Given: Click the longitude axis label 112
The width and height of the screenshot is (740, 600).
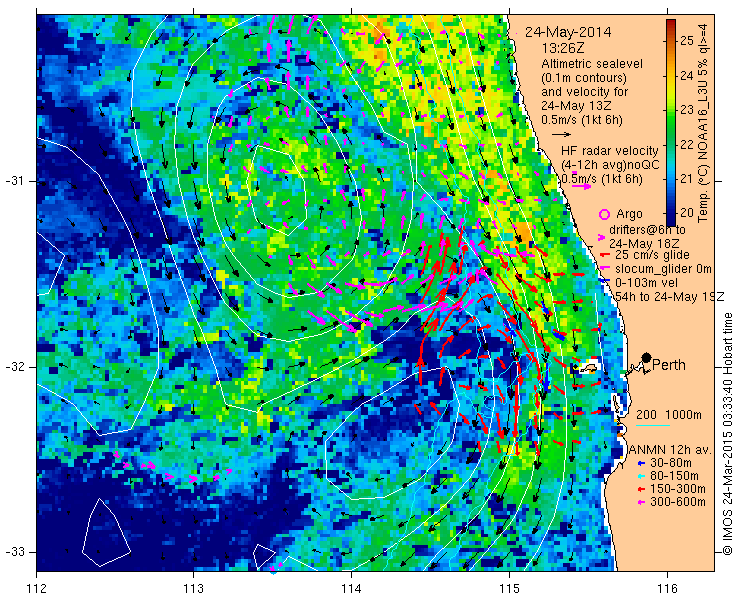Looking at the screenshot, I should pos(36,589).
